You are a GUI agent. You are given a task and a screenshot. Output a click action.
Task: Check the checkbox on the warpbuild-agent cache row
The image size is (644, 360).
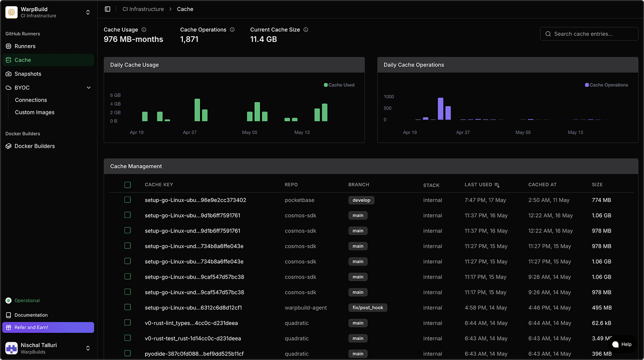127,307
